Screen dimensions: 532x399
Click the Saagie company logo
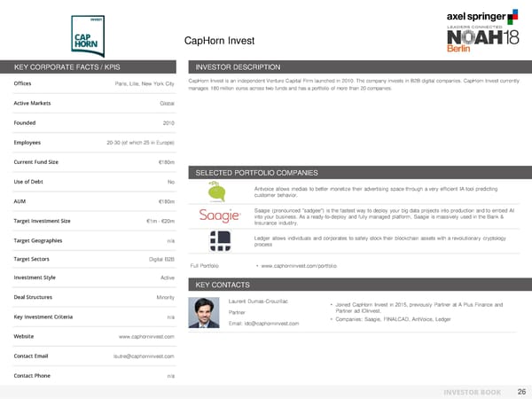[x=218, y=216]
